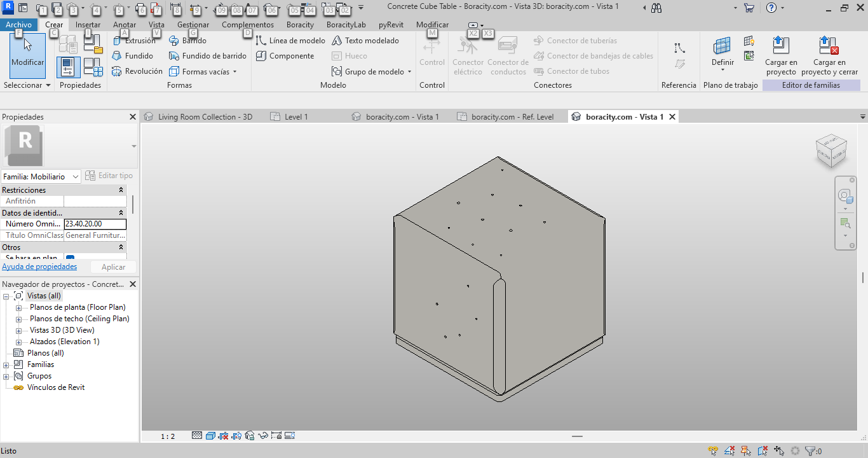Select the Extrusión form tool
Screen dimensions: 868x458
(x=134, y=41)
